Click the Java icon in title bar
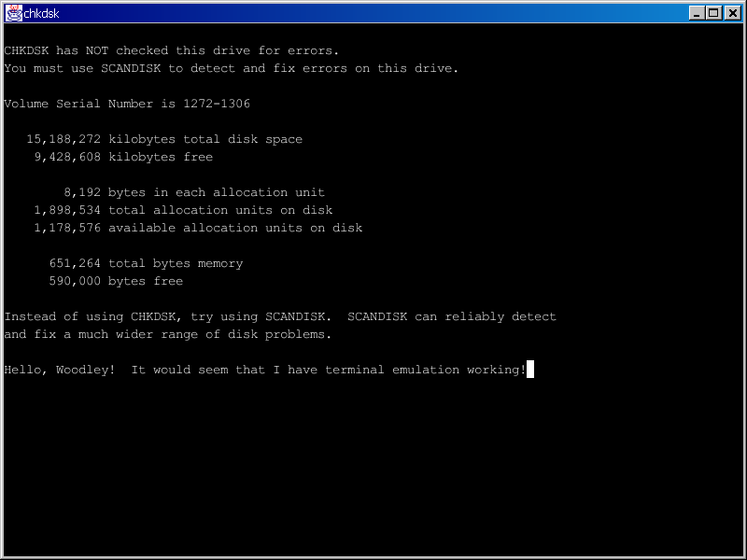 click(x=13, y=13)
